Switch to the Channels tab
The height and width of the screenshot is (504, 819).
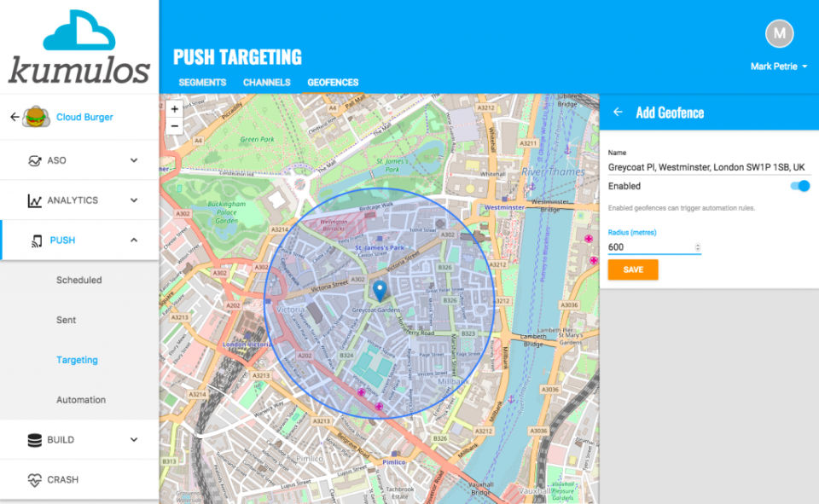click(266, 83)
